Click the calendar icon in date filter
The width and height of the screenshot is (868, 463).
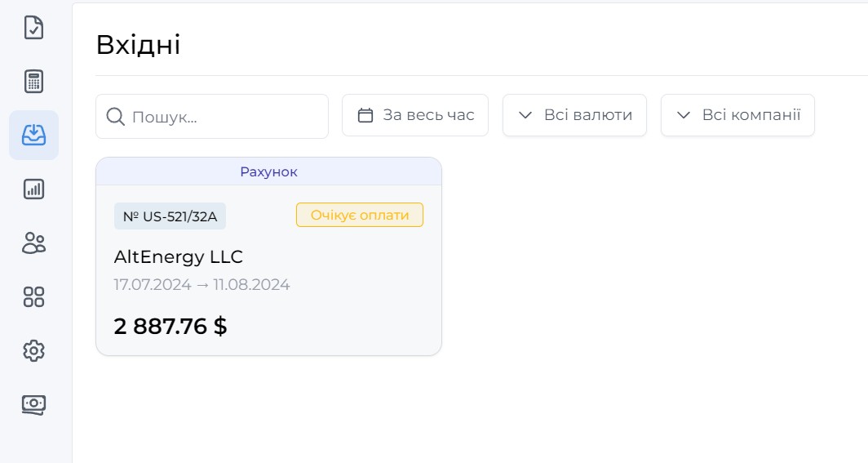click(x=365, y=115)
